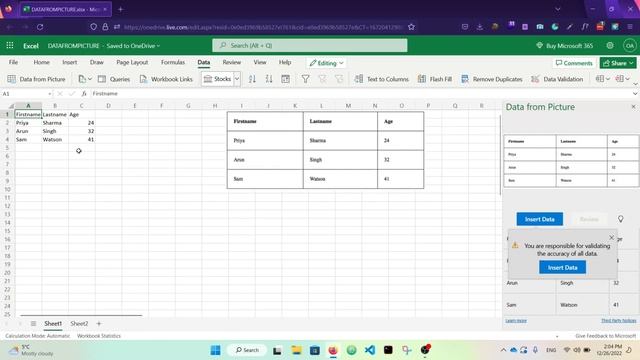Add a new sheet with the plus icon
This screenshot has width=640, height=360.
tap(99, 323)
